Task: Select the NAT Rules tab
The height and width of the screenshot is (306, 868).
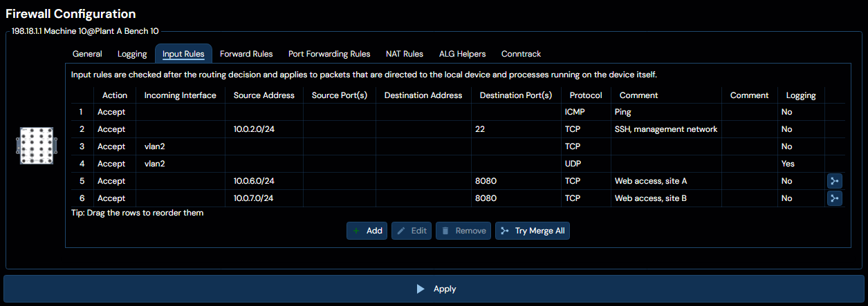Action: point(405,54)
